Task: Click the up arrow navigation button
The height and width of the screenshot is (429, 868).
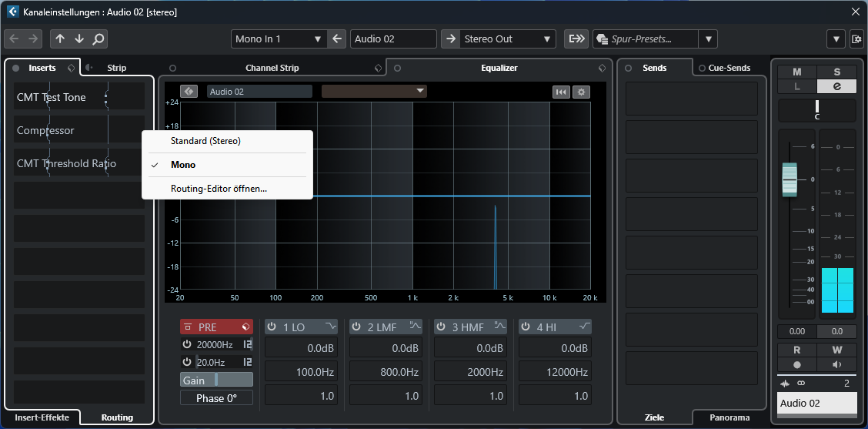Action: [60, 39]
